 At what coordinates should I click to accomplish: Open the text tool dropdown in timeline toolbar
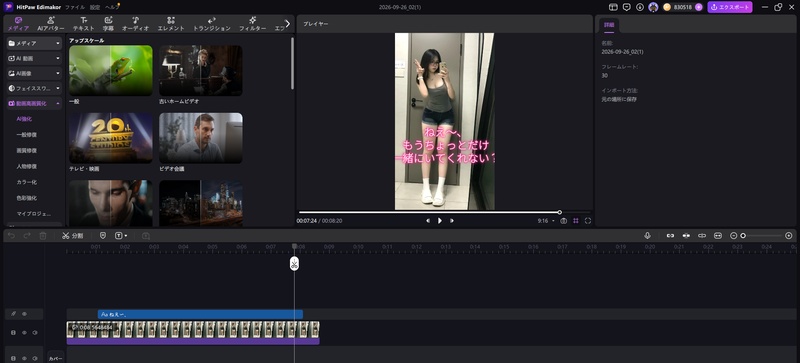point(121,235)
